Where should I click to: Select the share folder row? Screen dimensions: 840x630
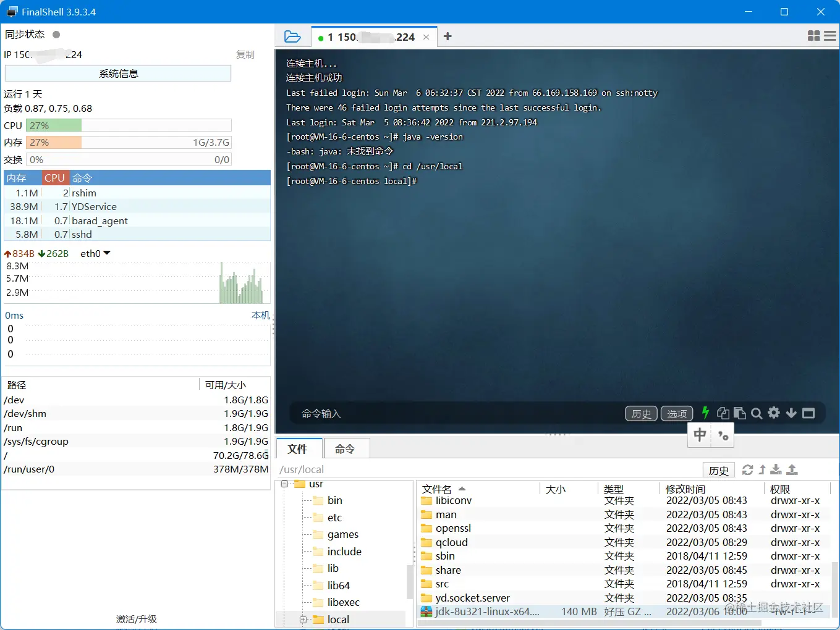click(624, 570)
